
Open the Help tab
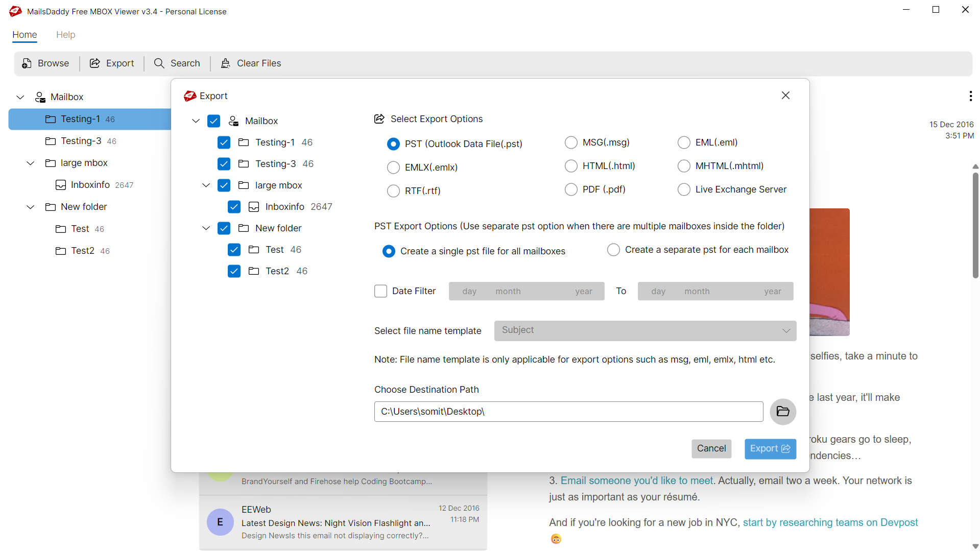65,35
